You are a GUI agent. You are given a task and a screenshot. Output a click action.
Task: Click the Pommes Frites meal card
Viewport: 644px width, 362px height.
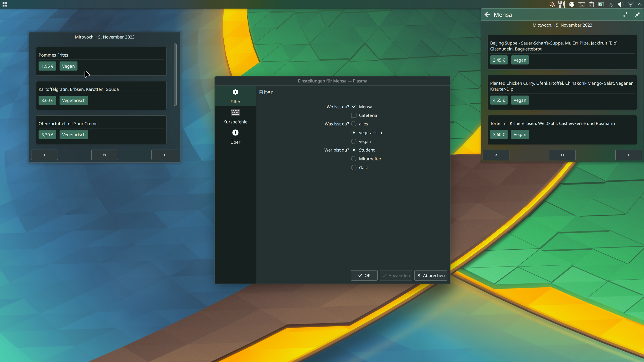pos(101,61)
